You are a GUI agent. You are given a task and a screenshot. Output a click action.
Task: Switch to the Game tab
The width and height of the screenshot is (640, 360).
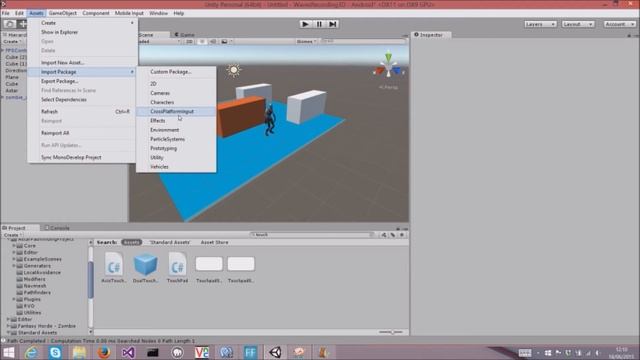pyautogui.click(x=185, y=35)
